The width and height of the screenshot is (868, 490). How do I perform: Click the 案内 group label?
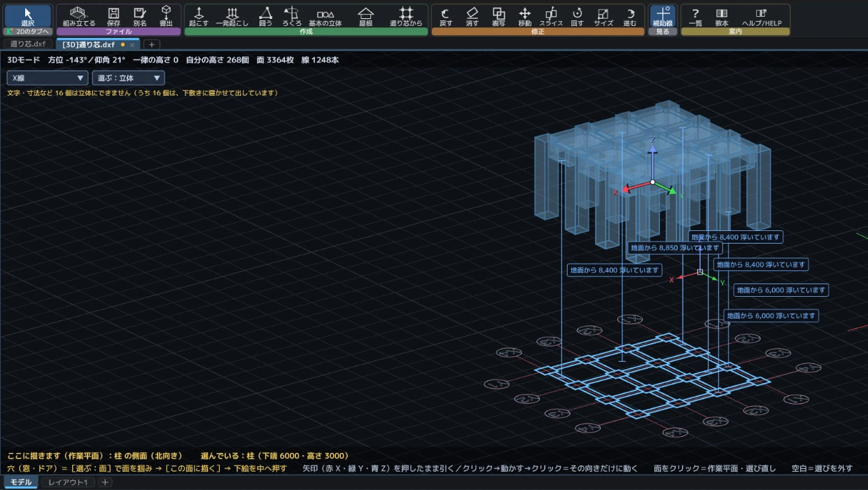point(735,31)
